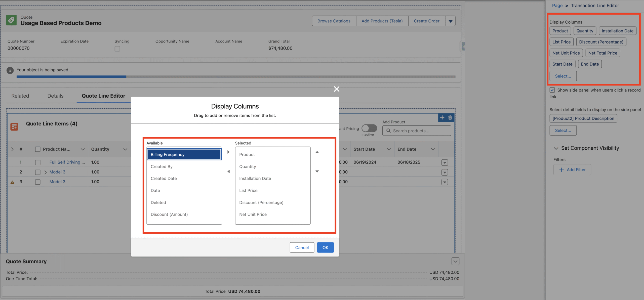
Task: Move Billing Frequency right using the arrow icon
Action: (228, 152)
